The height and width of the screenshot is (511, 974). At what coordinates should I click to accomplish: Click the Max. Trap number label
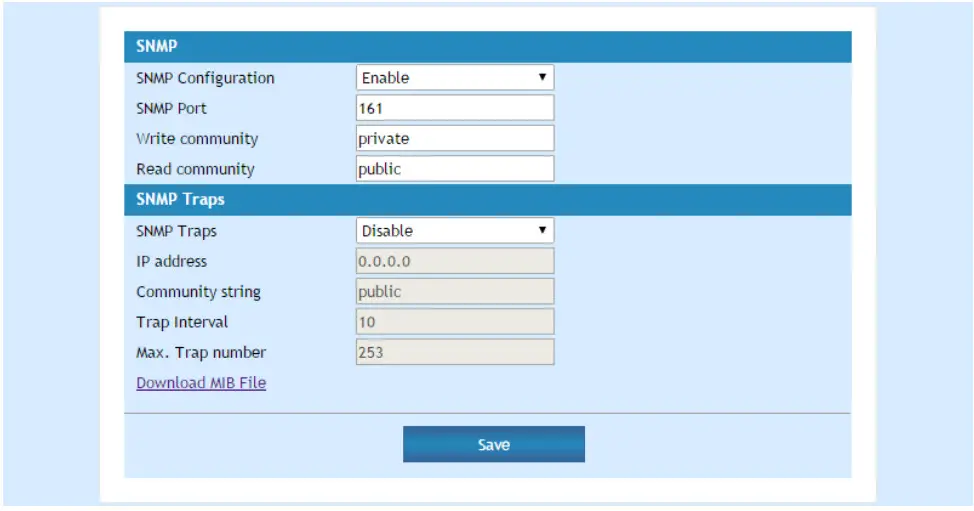[201, 353]
